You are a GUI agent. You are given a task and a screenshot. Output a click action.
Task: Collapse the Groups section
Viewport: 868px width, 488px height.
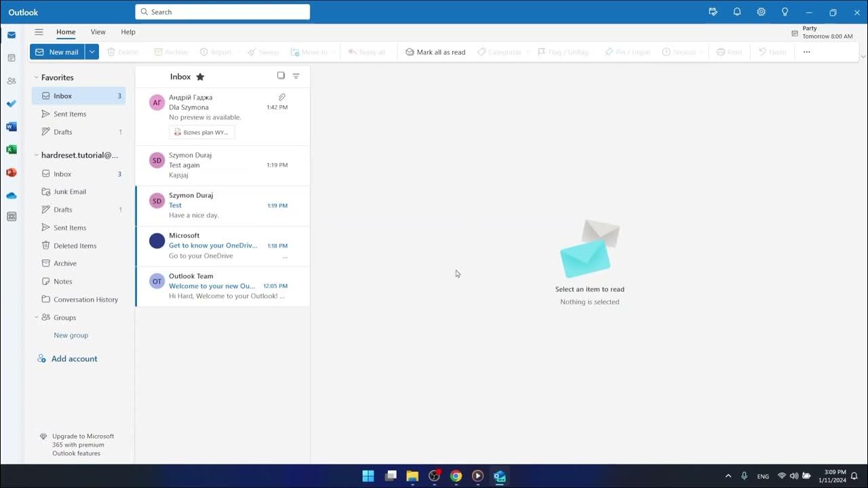click(x=37, y=317)
